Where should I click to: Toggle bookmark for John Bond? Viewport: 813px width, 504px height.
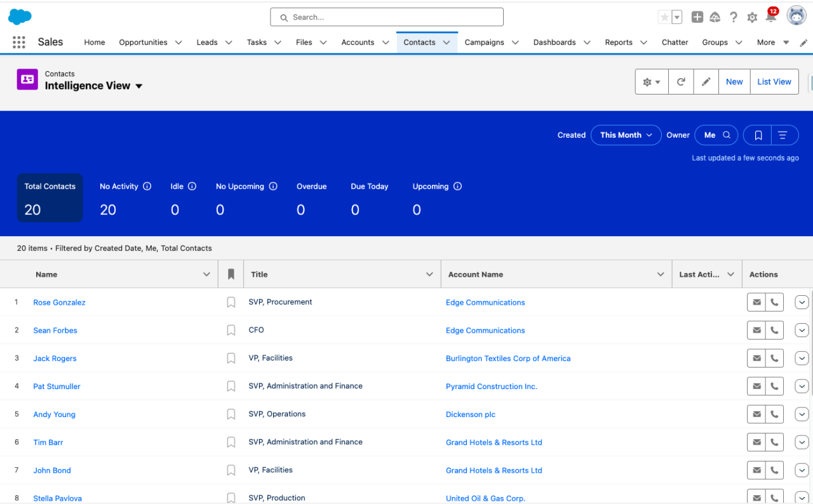click(x=231, y=470)
